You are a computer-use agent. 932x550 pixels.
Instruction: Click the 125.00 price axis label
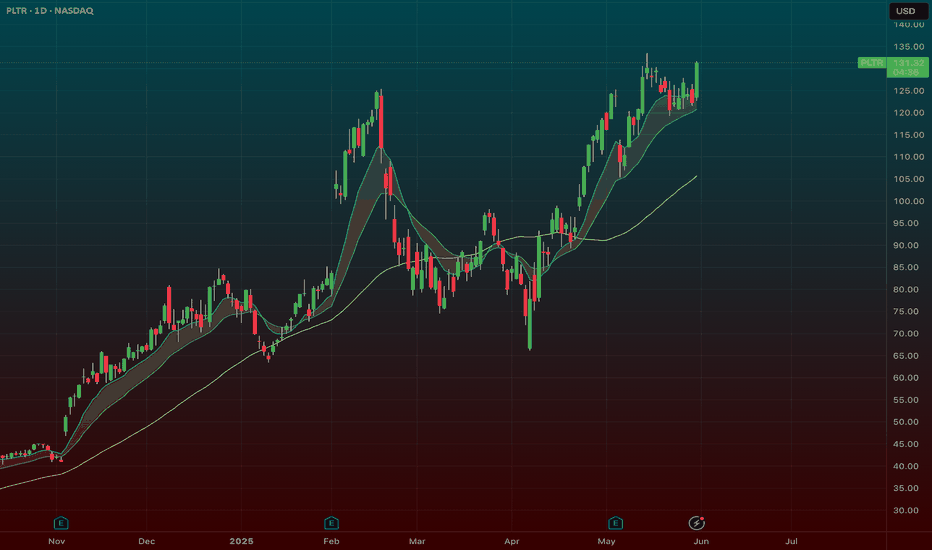(x=909, y=90)
